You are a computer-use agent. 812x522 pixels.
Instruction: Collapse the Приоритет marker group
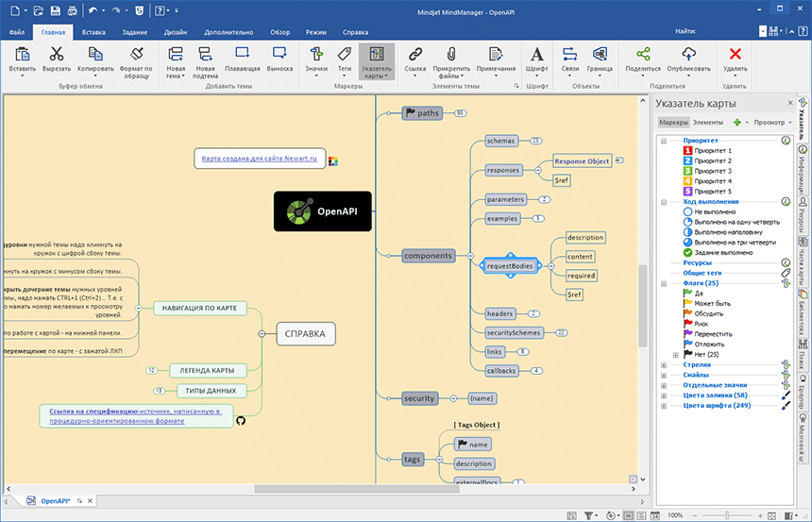(x=664, y=141)
